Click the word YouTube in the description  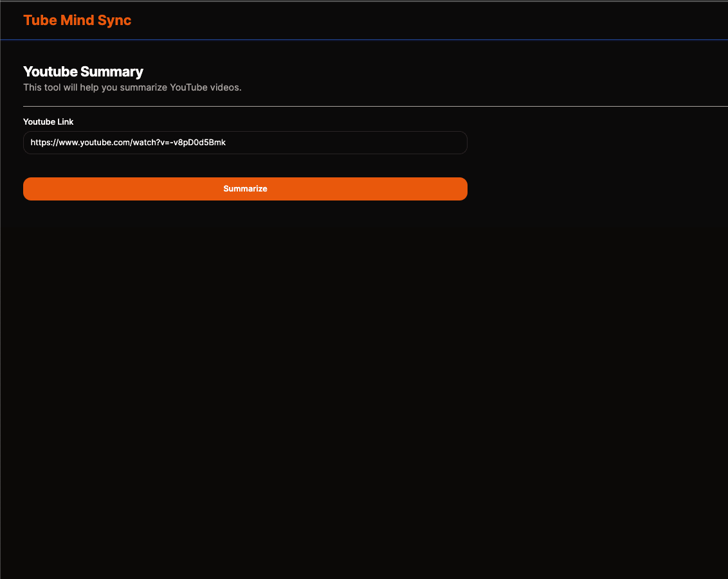(x=188, y=87)
